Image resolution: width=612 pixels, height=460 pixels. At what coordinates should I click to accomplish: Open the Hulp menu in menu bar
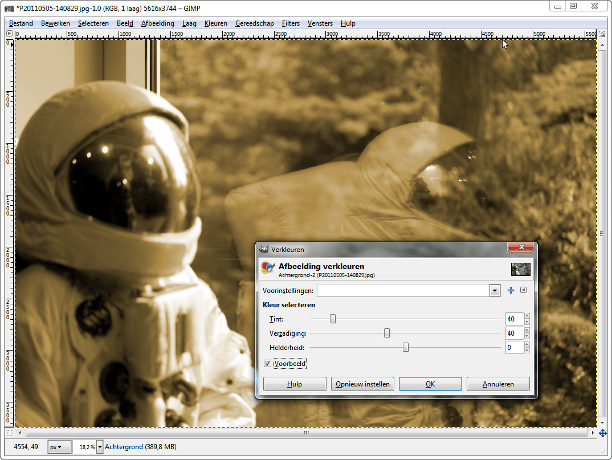click(348, 23)
